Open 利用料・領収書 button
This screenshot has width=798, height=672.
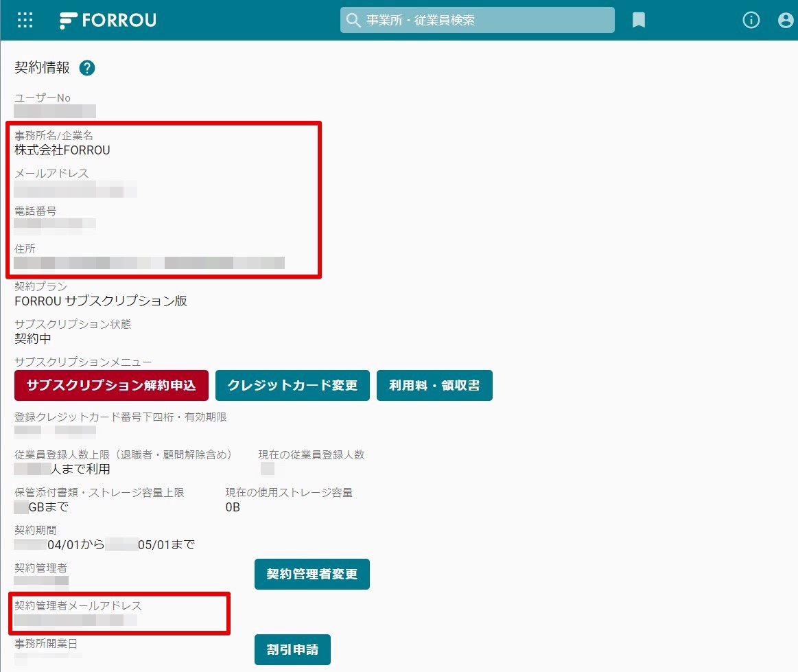pos(434,385)
